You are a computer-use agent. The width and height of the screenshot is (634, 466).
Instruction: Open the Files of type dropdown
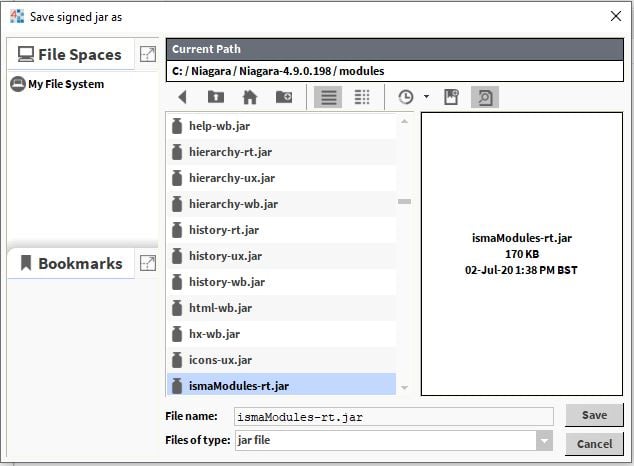544,440
